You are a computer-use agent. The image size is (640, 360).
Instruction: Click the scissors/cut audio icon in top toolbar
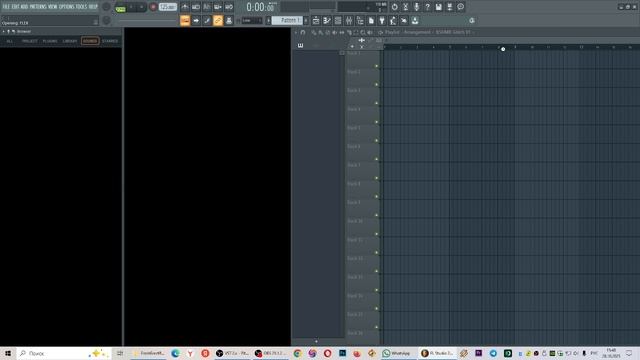pos(405,7)
